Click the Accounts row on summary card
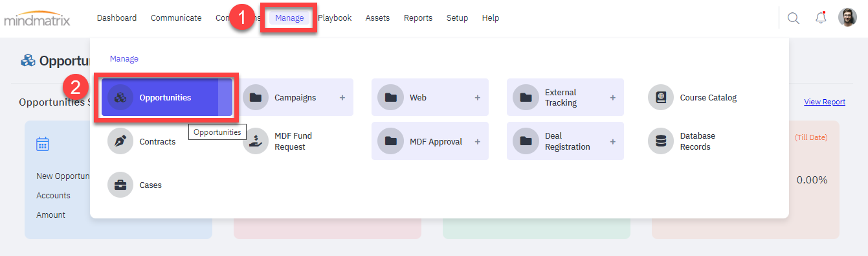868x256 pixels. (53, 195)
